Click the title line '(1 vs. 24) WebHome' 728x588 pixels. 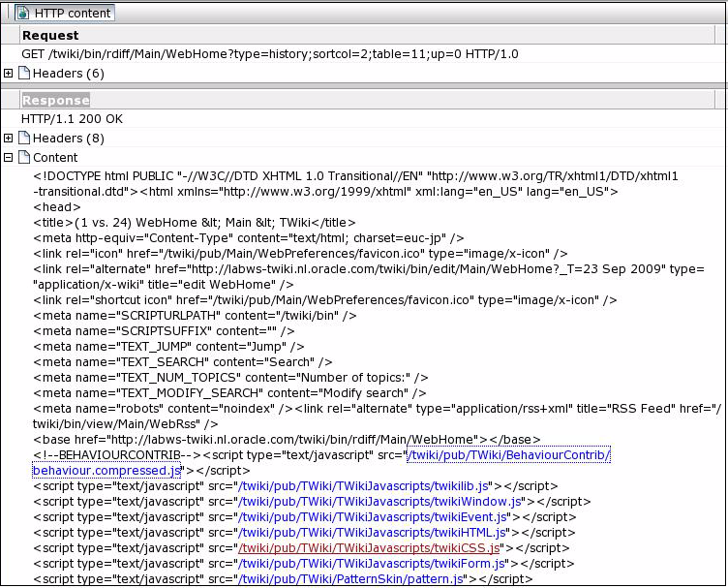click(194, 223)
